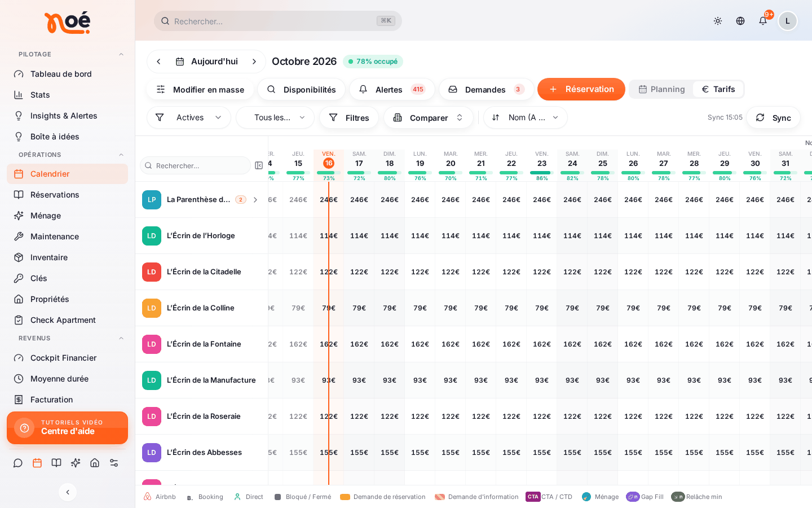Screen dimensions: 812x508
Task: Click the orange Réservation button
Action: [581, 89]
